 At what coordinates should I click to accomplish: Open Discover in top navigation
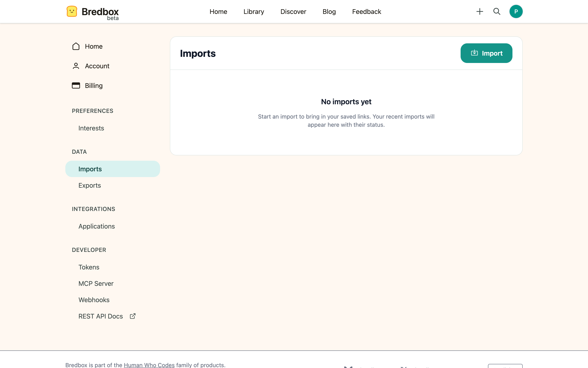point(293,11)
